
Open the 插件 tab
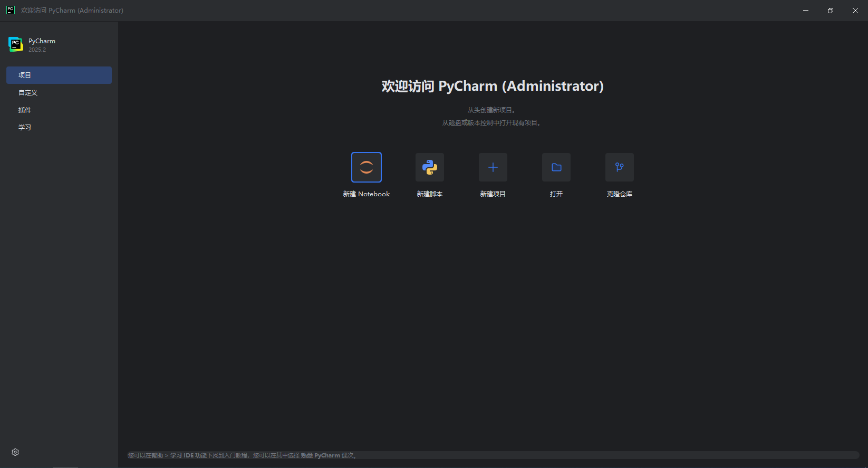pyautogui.click(x=25, y=110)
